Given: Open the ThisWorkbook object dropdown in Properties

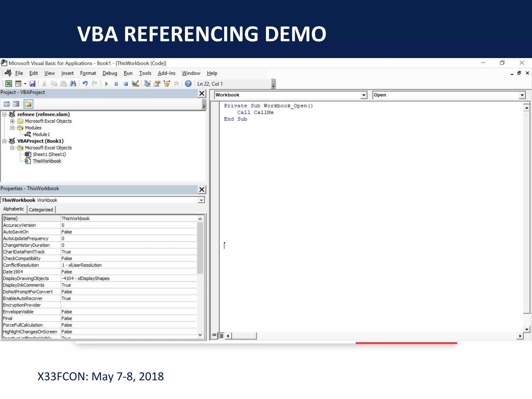Looking at the screenshot, I should 201,200.
